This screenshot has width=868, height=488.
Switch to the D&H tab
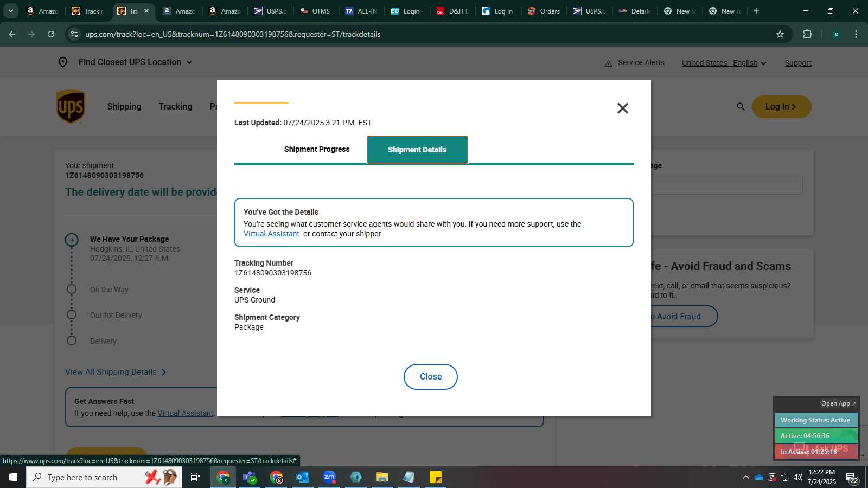452,11
